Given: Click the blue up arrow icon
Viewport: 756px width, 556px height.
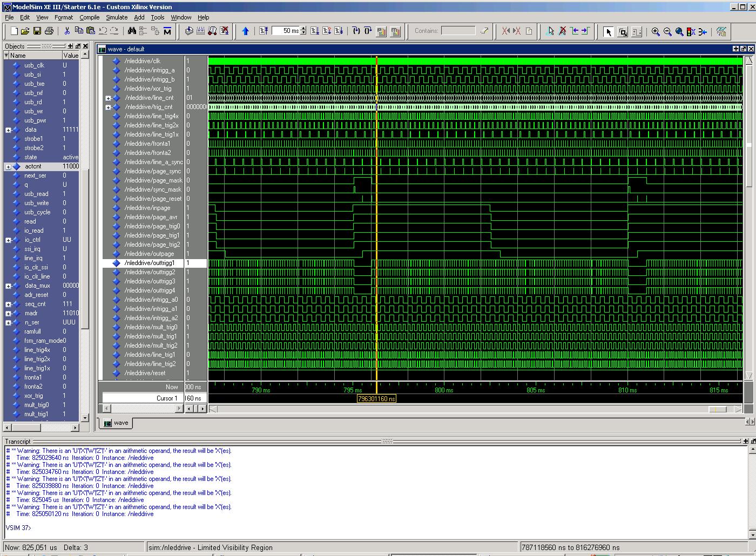Looking at the screenshot, I should point(246,31).
